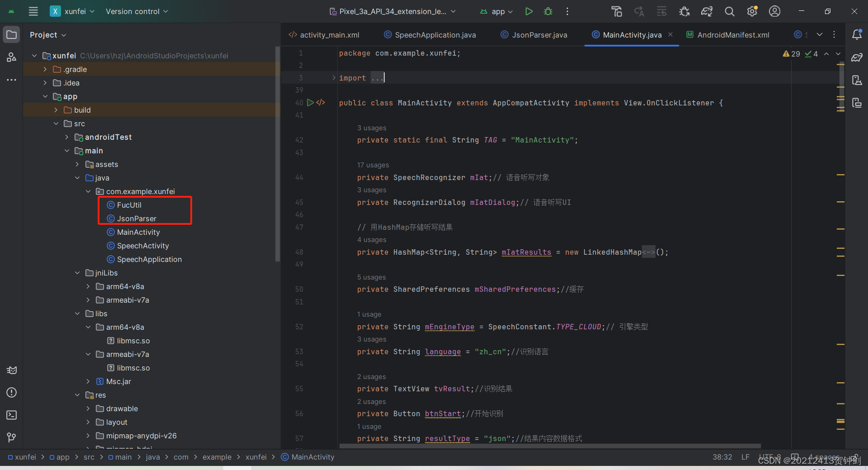Open the main hamburger menu
Viewport: 868px width, 470px height.
point(33,11)
